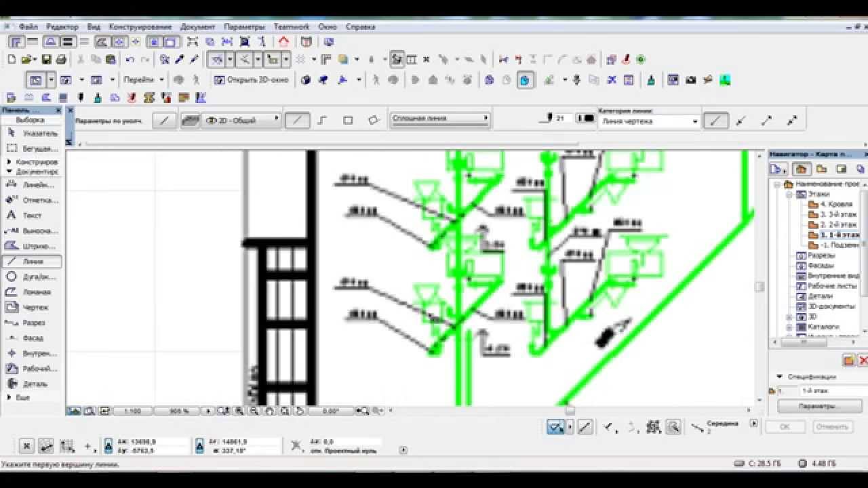Select line with no arrowheads option
This screenshot has width=868, height=488.
click(x=715, y=121)
